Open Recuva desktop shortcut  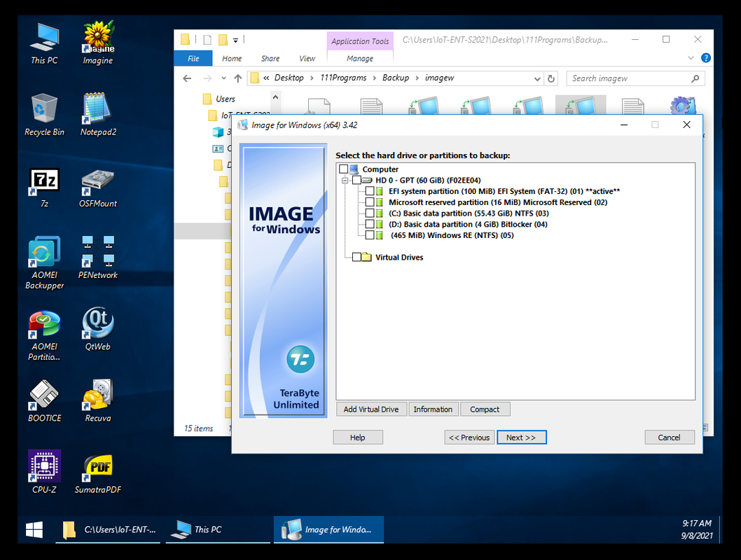coord(98,401)
